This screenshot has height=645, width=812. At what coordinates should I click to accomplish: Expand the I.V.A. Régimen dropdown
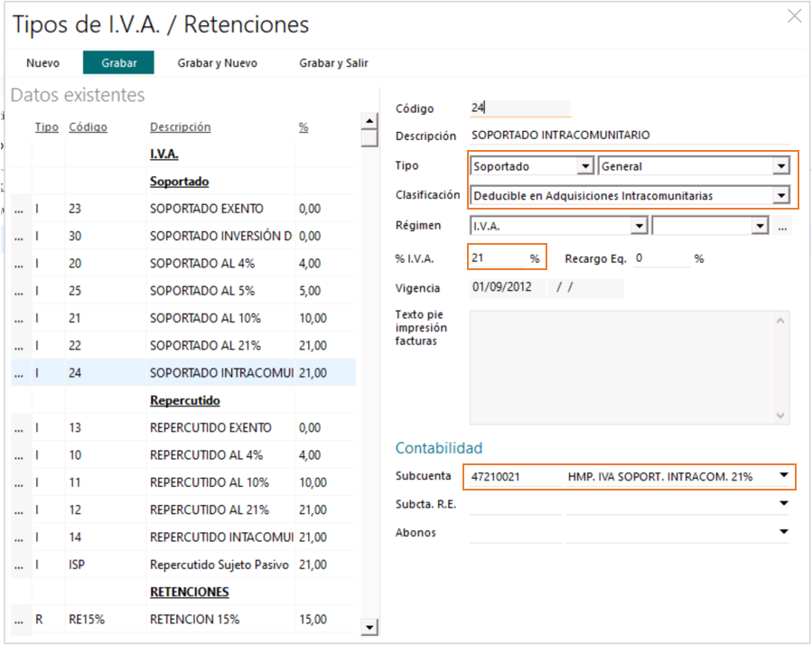point(639,226)
